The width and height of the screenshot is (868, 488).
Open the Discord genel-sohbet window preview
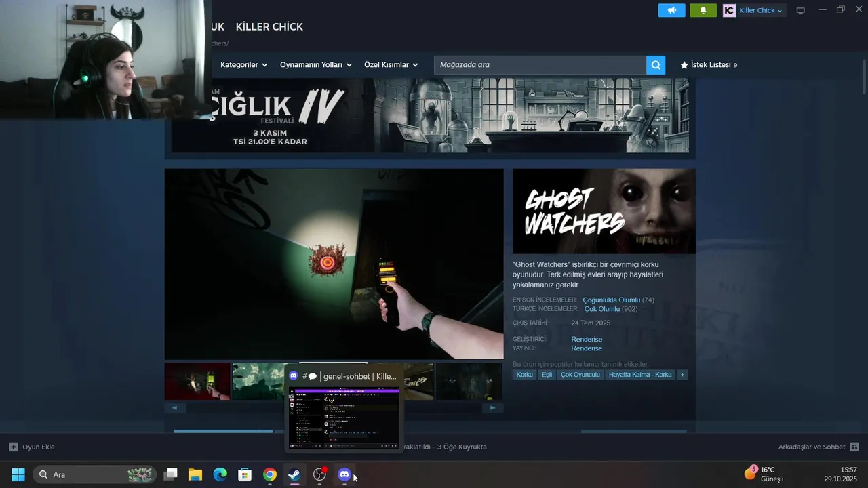click(x=344, y=409)
